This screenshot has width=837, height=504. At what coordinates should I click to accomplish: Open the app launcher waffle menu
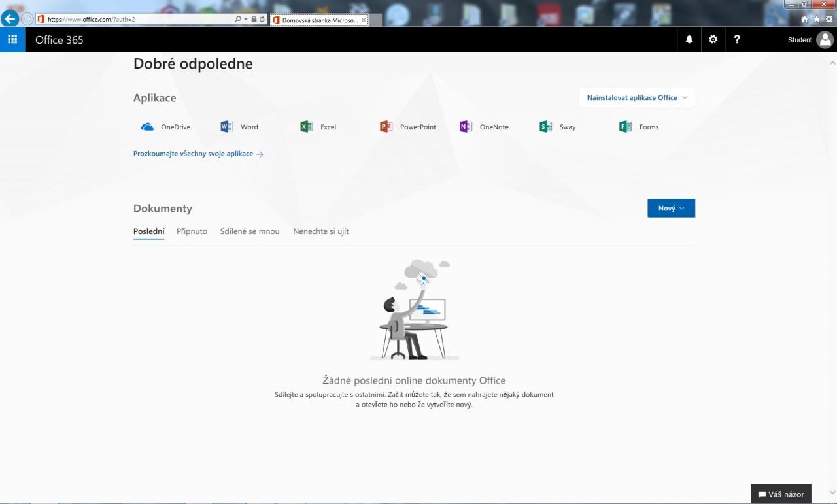tap(12, 39)
